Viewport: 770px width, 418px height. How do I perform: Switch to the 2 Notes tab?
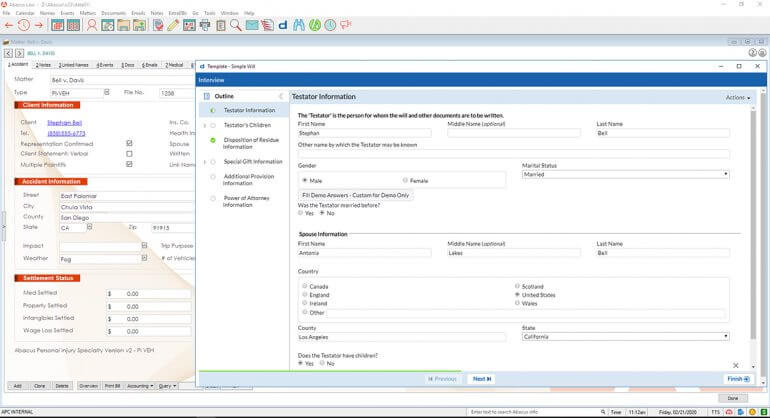pyautogui.click(x=44, y=65)
